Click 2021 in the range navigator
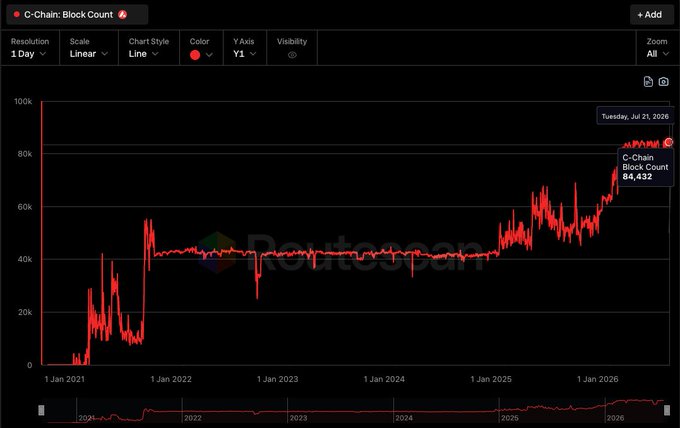The height and width of the screenshot is (428, 680). tap(87, 418)
